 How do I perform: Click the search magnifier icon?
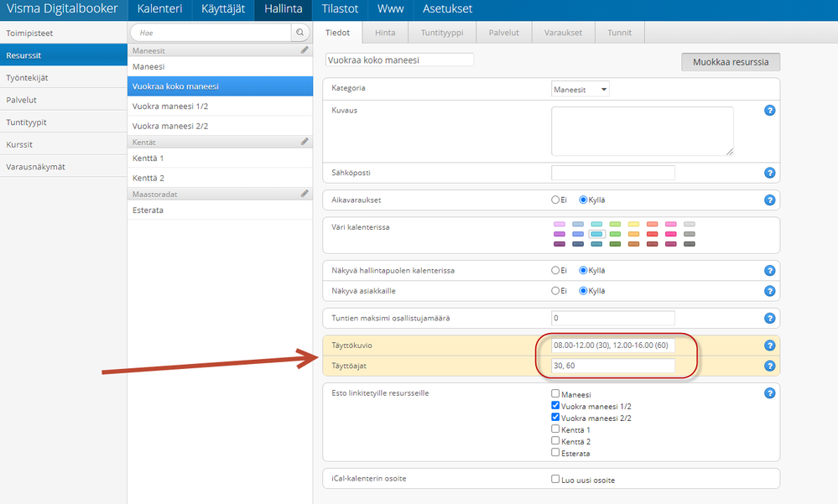299,33
